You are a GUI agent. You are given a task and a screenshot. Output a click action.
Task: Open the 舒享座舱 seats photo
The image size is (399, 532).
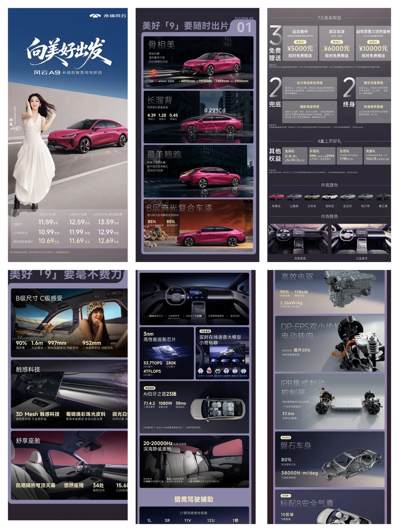click(x=69, y=465)
